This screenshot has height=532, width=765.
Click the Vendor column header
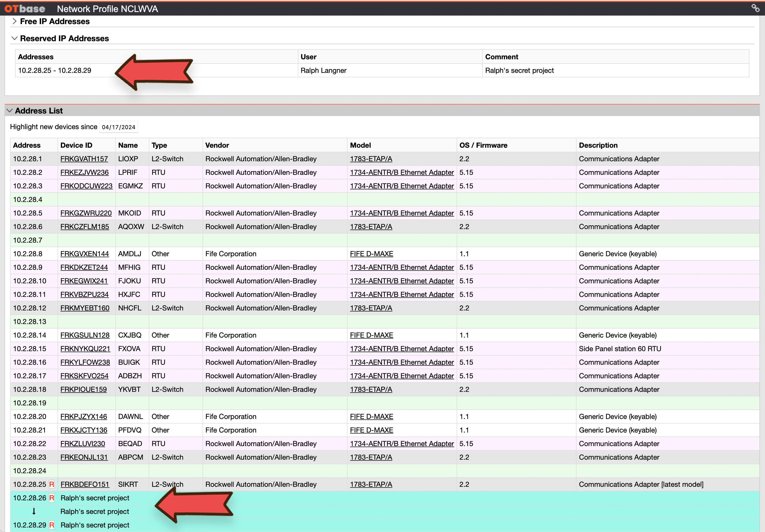pyautogui.click(x=217, y=145)
